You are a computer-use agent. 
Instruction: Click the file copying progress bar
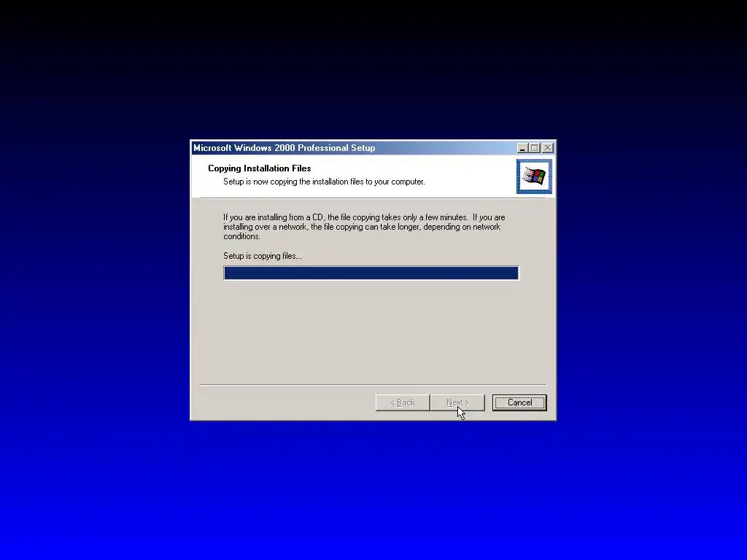(x=371, y=273)
